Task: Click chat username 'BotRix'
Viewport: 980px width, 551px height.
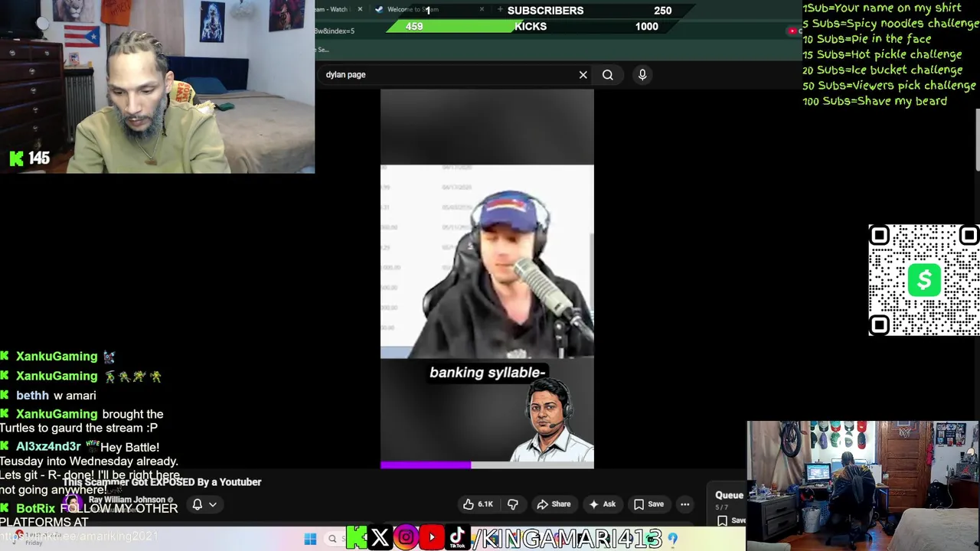Action: [36, 508]
